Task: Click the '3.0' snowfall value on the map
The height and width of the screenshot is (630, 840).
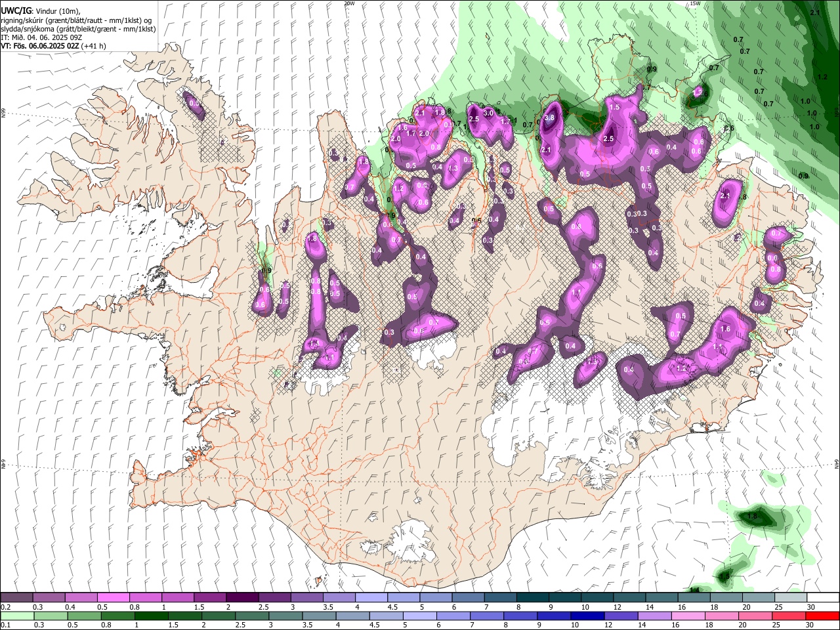Action: tap(488, 113)
